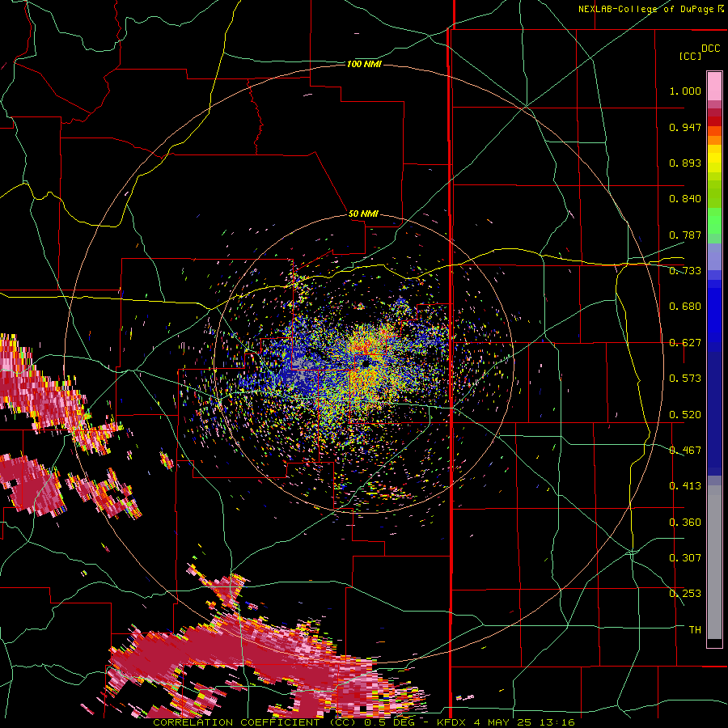Image resolution: width=728 pixels, height=728 pixels.
Task: Click the Correlation Coefficient product caption at the bottom
Action: 364,722
